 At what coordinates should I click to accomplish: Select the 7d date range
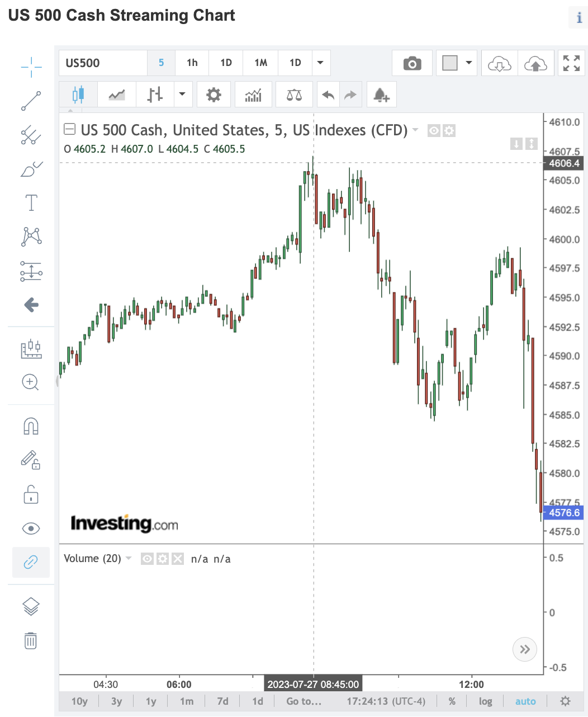coord(222,701)
